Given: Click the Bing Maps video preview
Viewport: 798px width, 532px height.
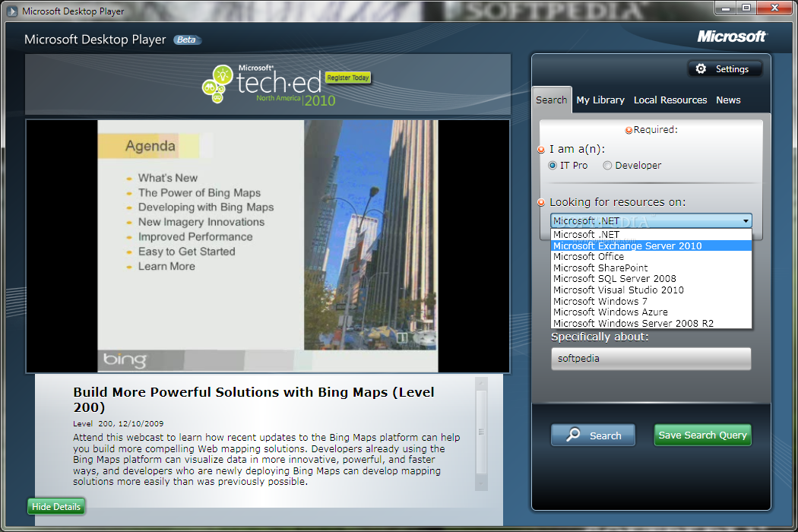Looking at the screenshot, I should (x=268, y=246).
